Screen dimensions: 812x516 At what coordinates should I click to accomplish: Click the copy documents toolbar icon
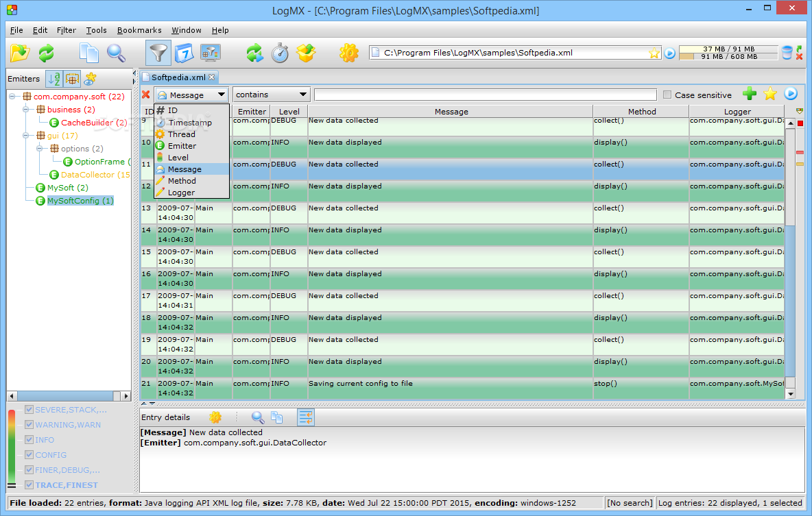(88, 53)
